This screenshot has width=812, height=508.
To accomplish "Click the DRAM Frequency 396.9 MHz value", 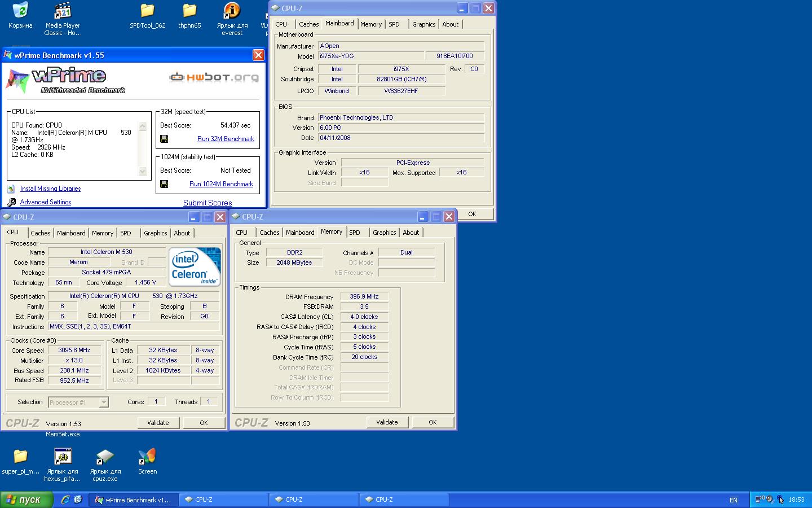I will (x=364, y=296).
